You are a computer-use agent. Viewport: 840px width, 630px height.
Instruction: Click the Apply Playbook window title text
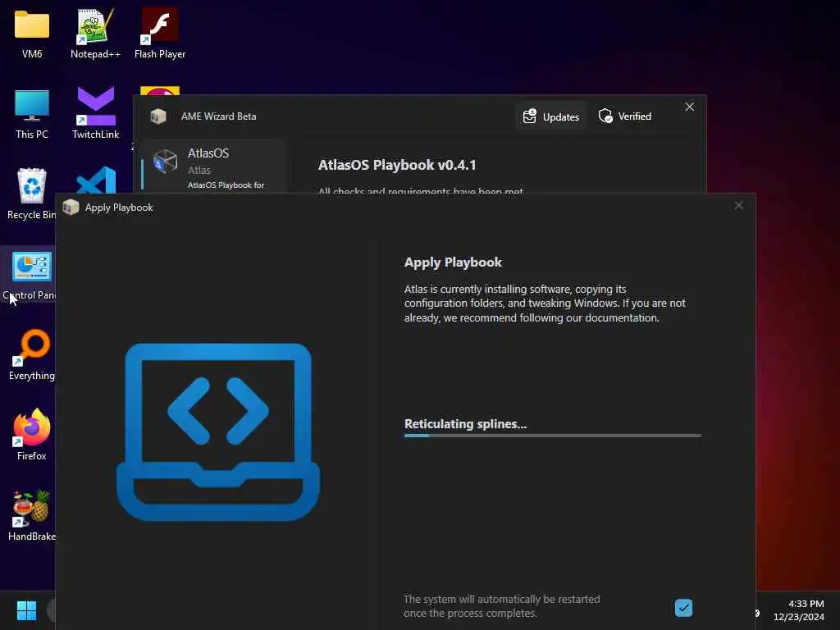(119, 208)
